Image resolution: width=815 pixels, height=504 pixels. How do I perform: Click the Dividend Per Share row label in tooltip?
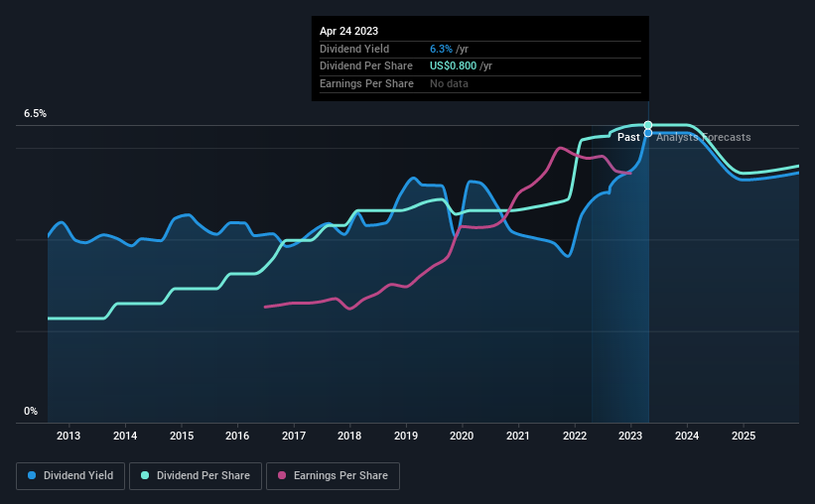tap(366, 66)
